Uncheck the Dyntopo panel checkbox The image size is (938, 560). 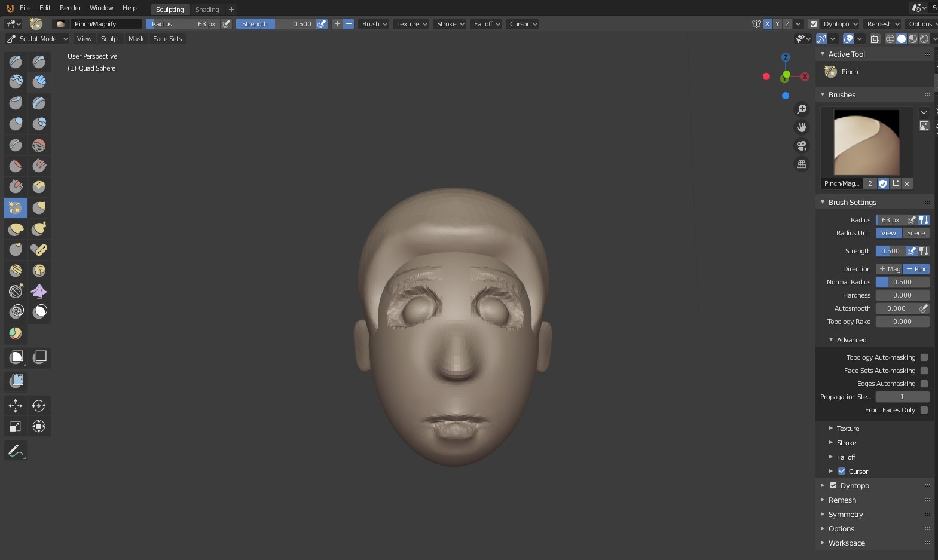[833, 486]
